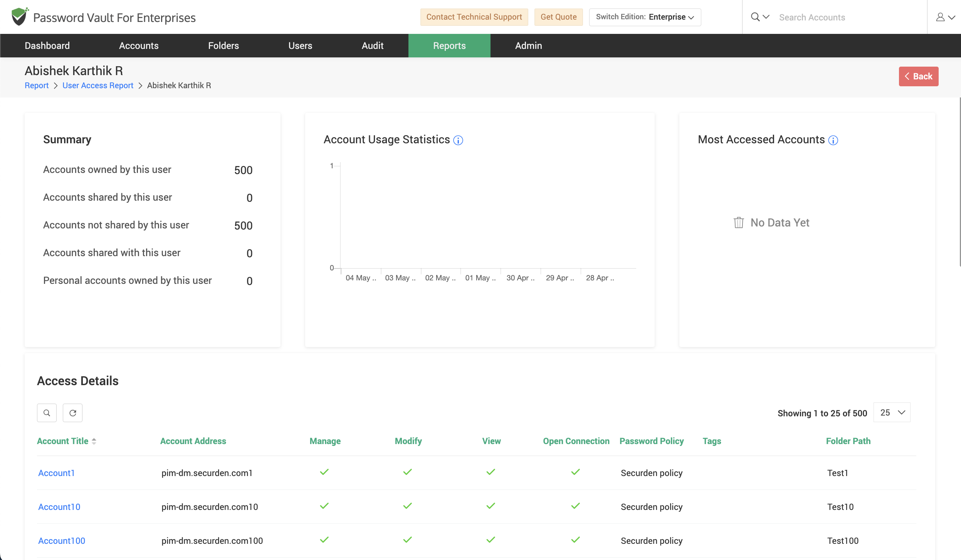Click the Folder Path column header

pyautogui.click(x=848, y=441)
